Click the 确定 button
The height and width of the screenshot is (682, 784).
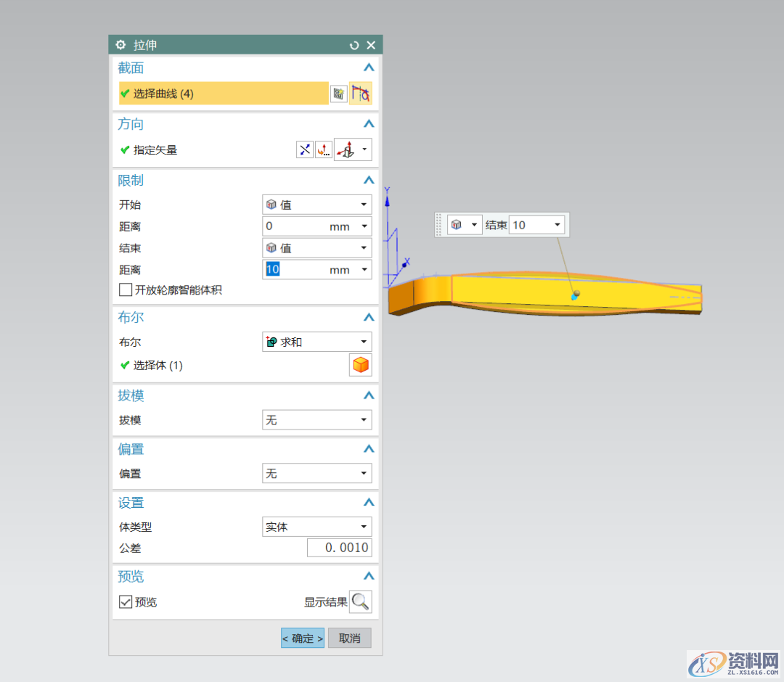pos(303,638)
